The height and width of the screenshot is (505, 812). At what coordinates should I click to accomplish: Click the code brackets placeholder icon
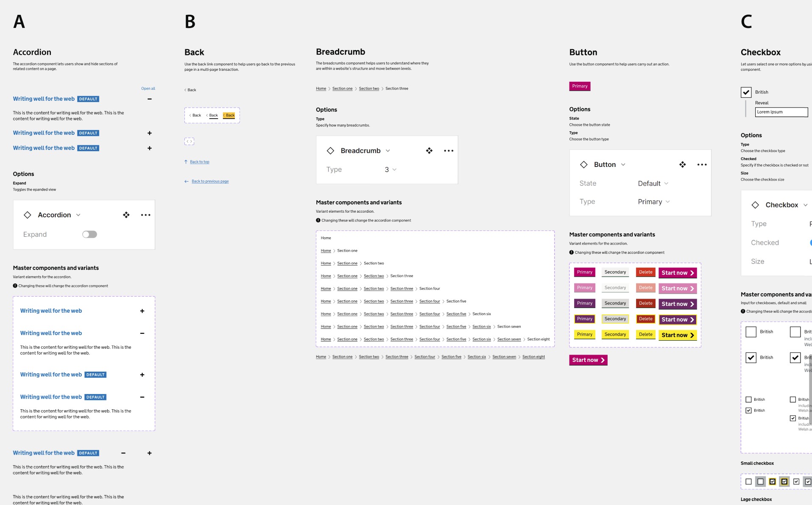click(x=190, y=142)
